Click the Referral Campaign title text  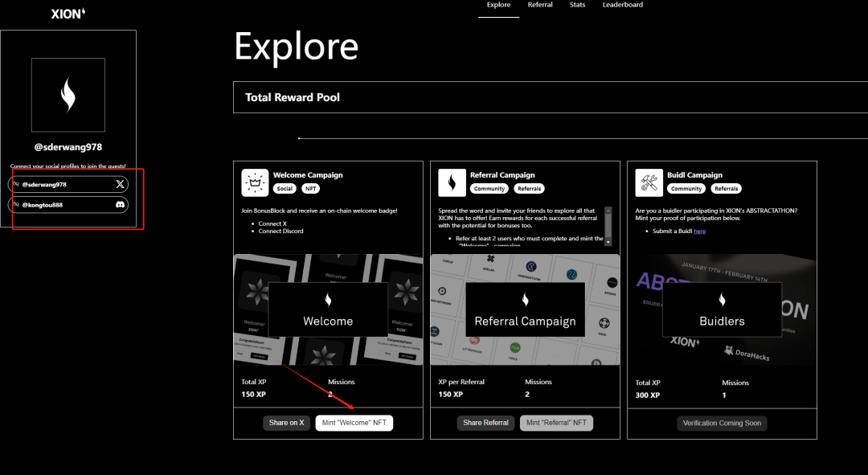click(502, 175)
